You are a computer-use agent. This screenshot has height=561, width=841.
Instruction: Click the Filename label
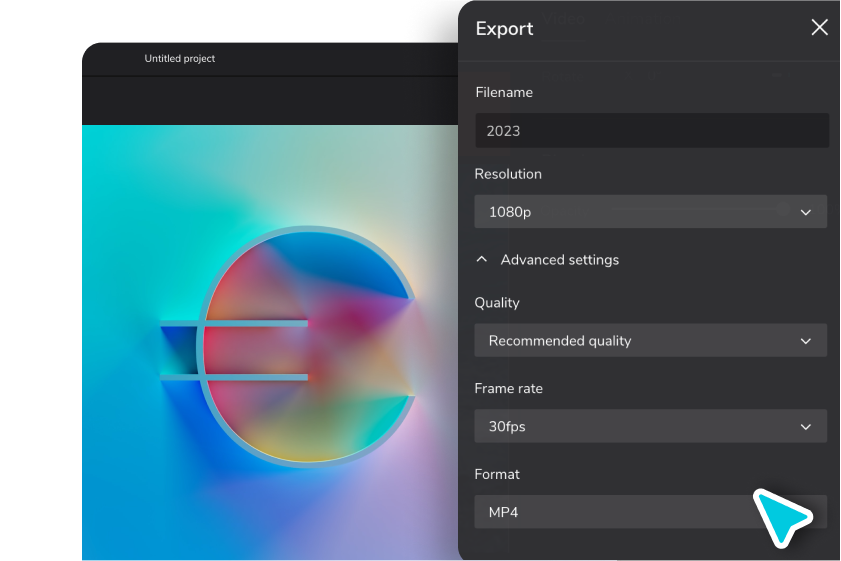click(504, 93)
